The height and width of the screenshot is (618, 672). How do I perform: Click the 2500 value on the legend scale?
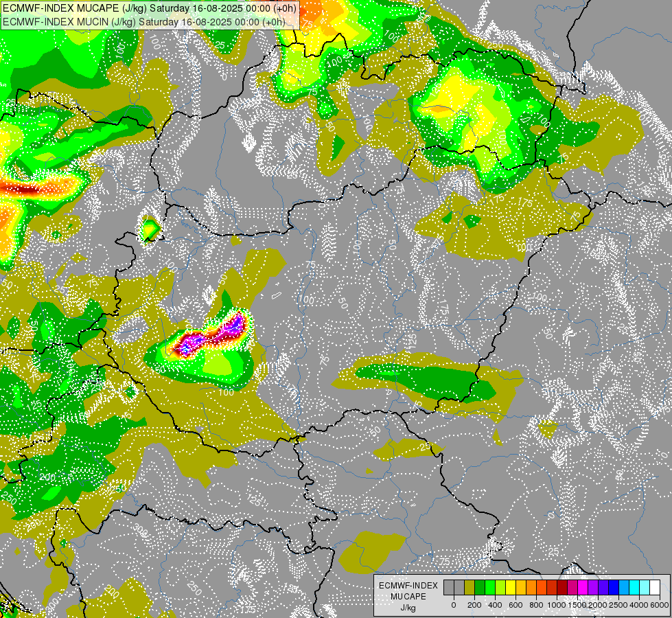(x=619, y=605)
